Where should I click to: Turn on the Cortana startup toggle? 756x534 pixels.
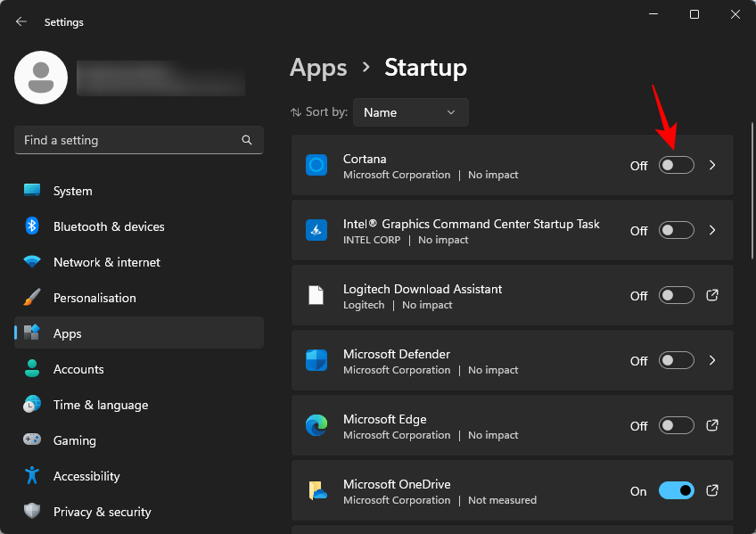click(676, 165)
